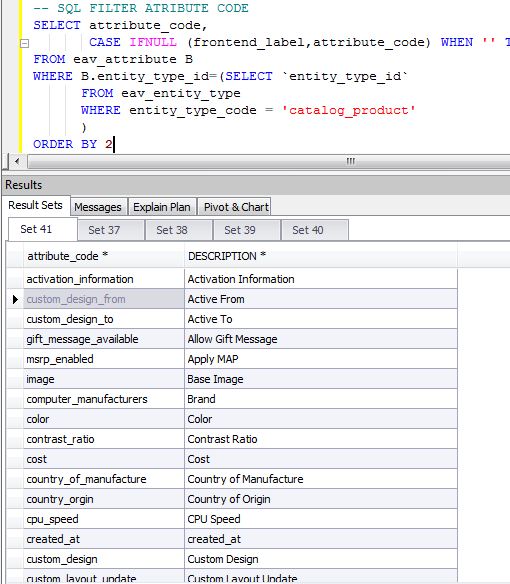Click the Color description cell
This screenshot has height=584, width=510.
tap(321, 419)
